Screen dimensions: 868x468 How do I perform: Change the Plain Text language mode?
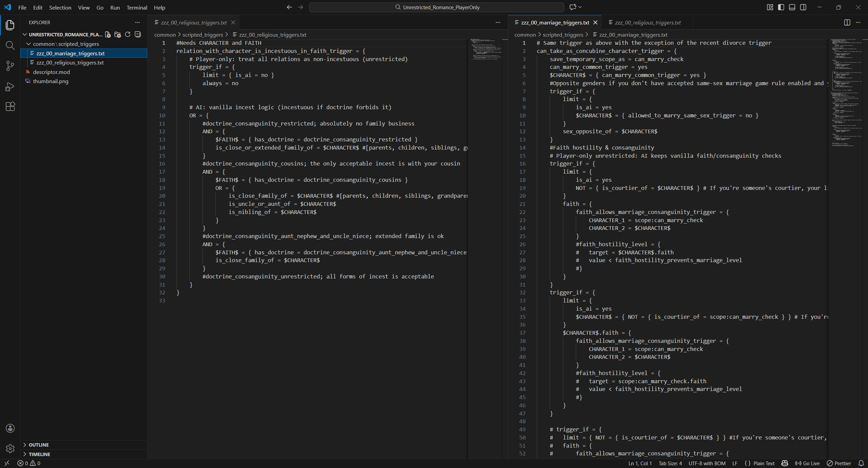[x=764, y=463]
